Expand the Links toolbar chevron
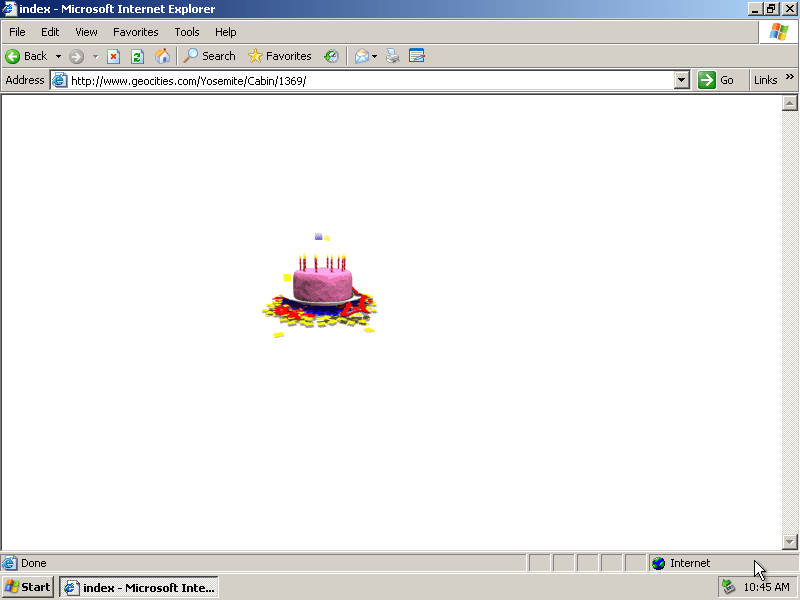 [790, 78]
